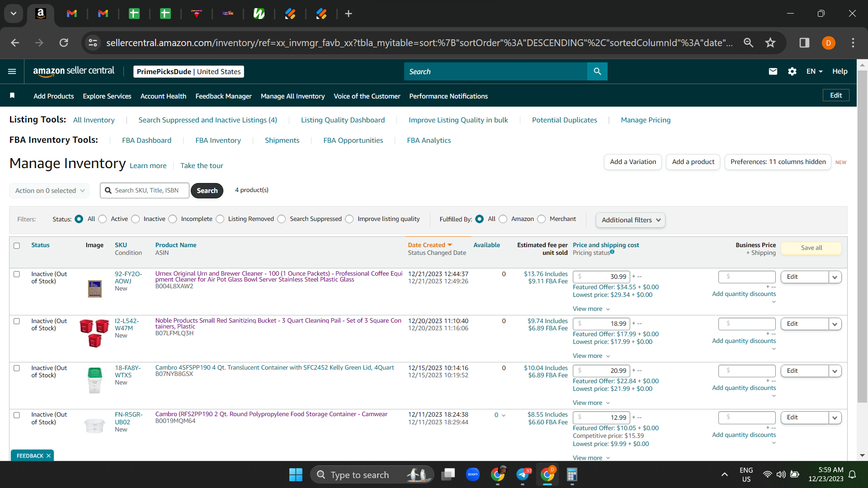Click the Search SKU, Title, ISBN field
The width and height of the screenshot is (868, 488).
[x=145, y=191]
